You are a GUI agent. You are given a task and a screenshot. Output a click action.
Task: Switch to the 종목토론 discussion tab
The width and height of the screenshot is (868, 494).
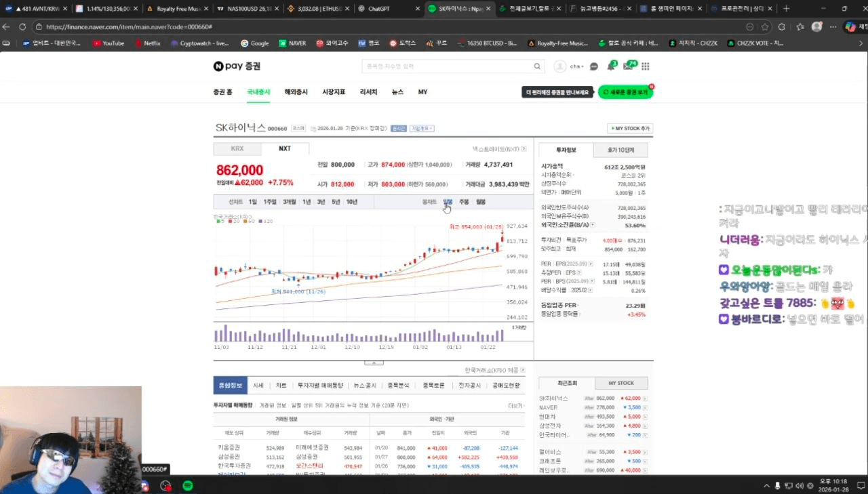click(x=434, y=385)
